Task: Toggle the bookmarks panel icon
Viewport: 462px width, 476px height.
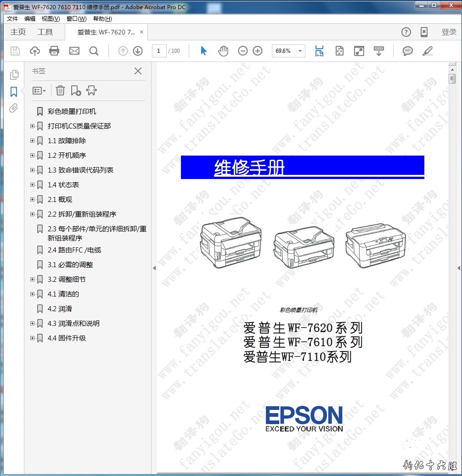Action: 14,92
